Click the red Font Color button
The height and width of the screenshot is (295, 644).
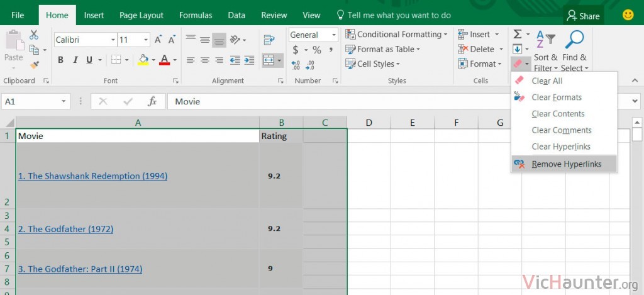[165, 60]
